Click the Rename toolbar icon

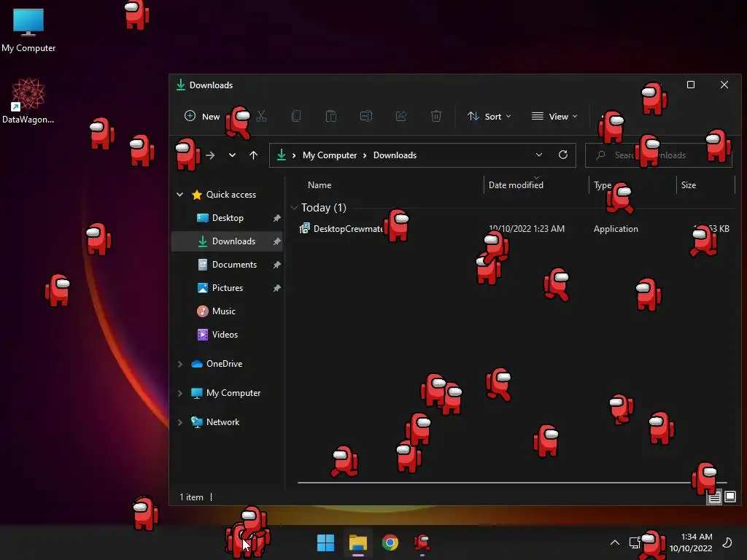pyautogui.click(x=366, y=116)
